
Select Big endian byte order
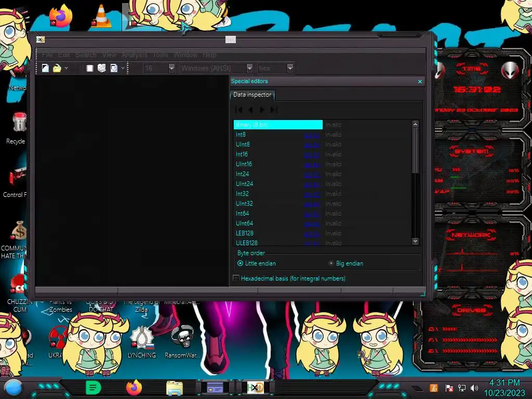click(345, 263)
